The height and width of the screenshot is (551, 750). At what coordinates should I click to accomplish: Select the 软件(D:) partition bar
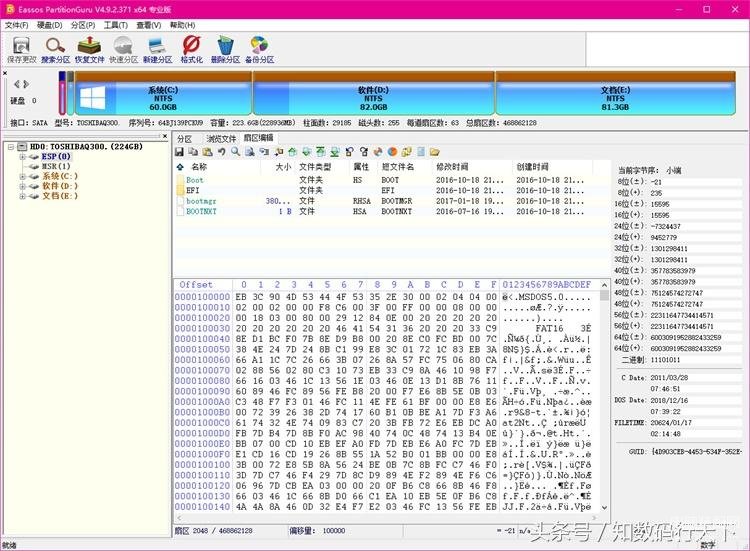(x=374, y=93)
